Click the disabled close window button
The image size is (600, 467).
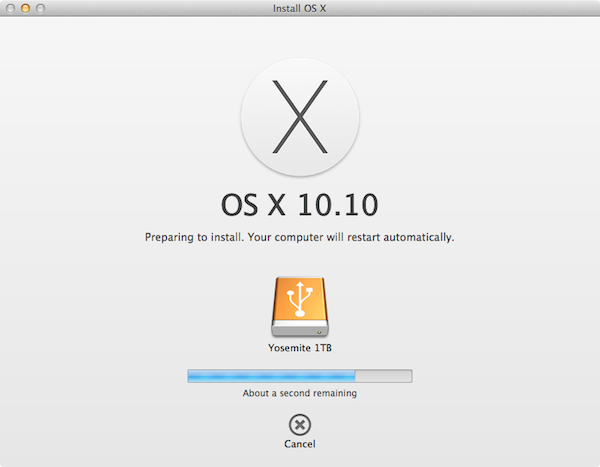tap(10, 8)
